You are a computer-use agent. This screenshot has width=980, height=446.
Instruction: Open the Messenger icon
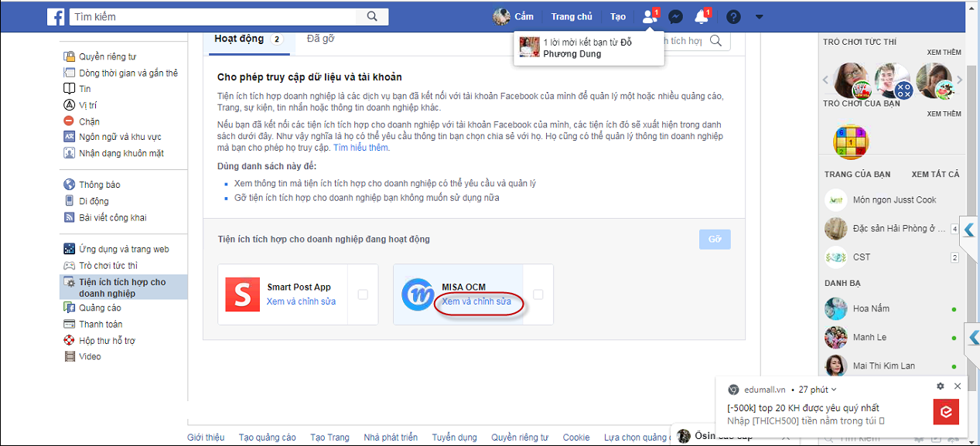coord(675,16)
